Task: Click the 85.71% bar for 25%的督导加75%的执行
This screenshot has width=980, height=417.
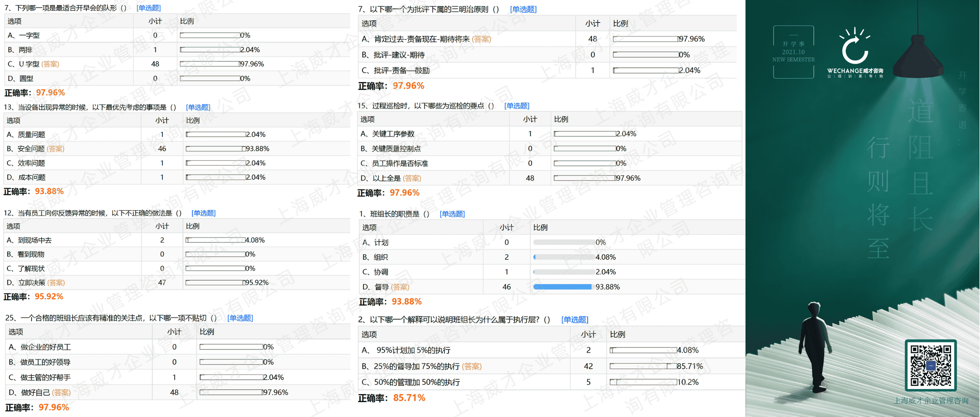Action: pyautogui.click(x=643, y=366)
